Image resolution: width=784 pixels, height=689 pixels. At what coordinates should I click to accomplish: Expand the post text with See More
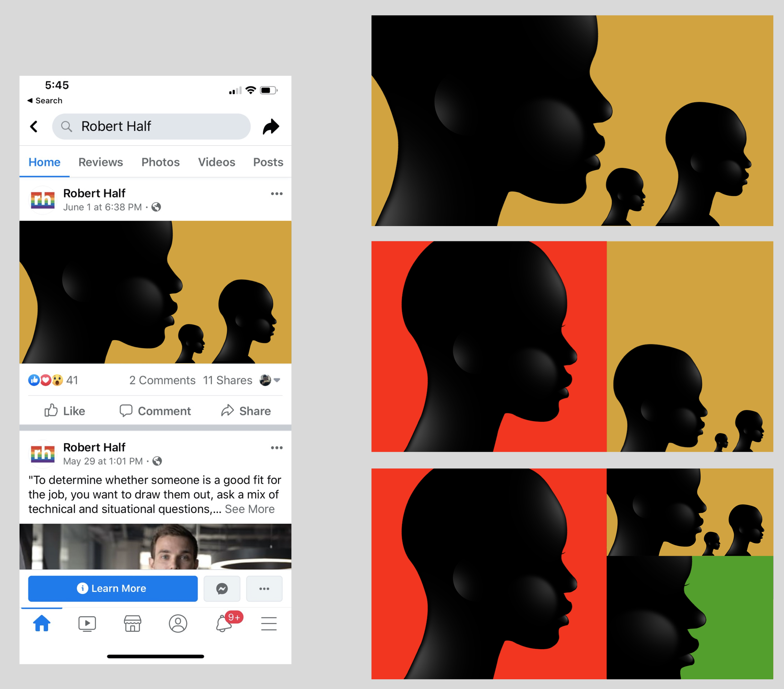coord(250,509)
